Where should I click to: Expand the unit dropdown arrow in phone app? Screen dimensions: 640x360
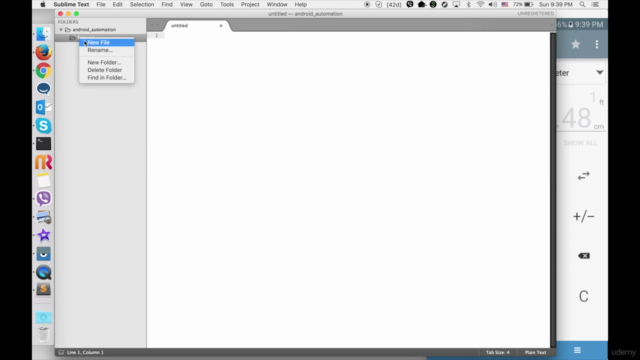coord(599,73)
